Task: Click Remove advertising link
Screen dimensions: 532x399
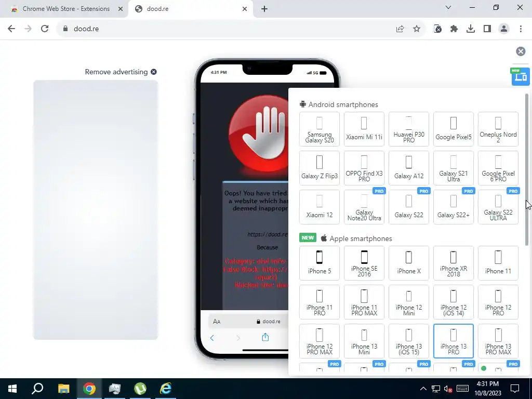Action: (x=121, y=72)
